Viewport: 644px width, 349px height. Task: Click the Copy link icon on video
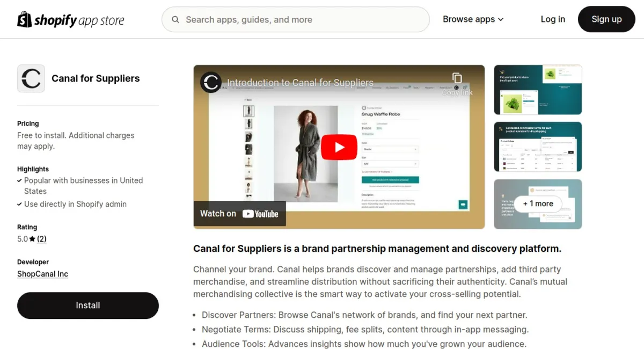pos(457,84)
